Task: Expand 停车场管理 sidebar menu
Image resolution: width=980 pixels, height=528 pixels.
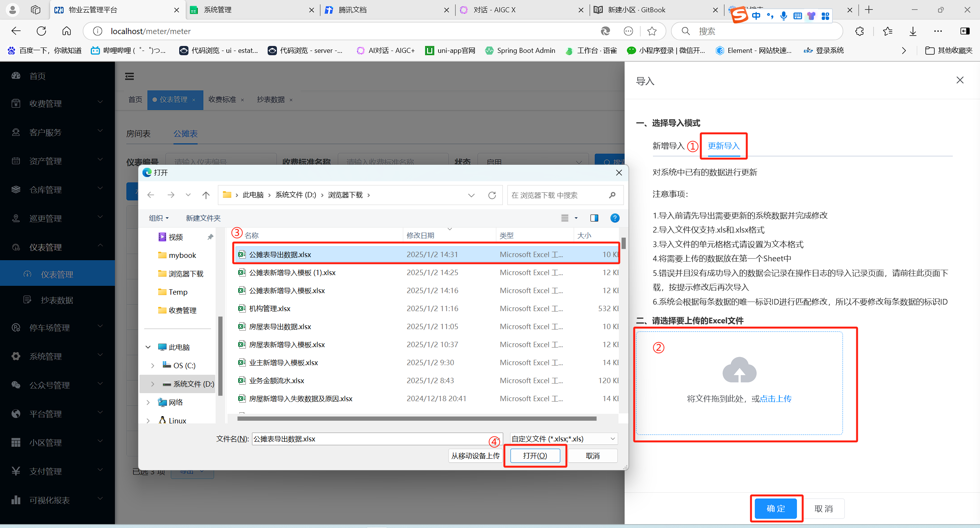Action: click(57, 328)
